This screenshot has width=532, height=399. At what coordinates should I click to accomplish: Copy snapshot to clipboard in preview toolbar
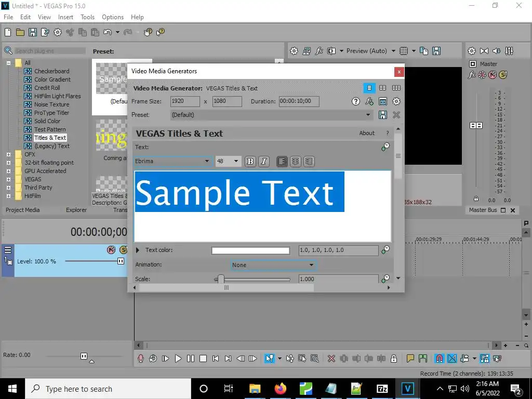424,51
